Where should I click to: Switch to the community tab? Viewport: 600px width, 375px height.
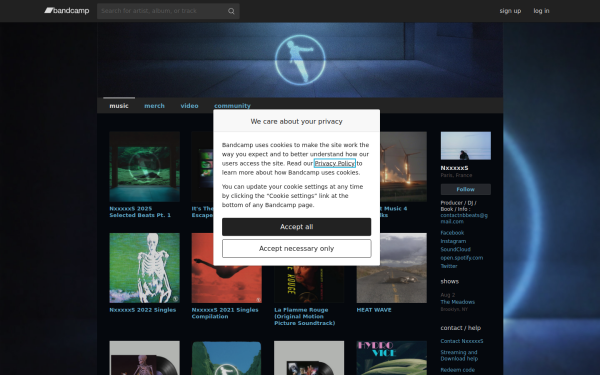point(232,106)
